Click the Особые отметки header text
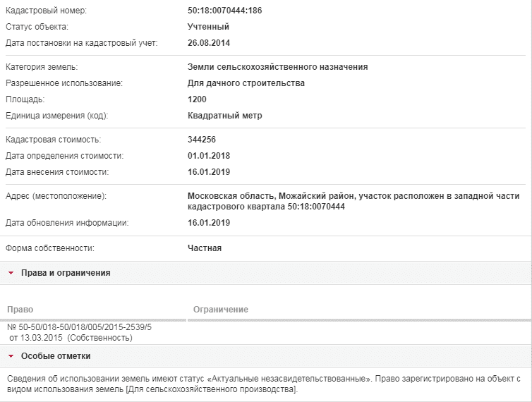Image resolution: width=532 pixels, height=402 pixels. (56, 356)
